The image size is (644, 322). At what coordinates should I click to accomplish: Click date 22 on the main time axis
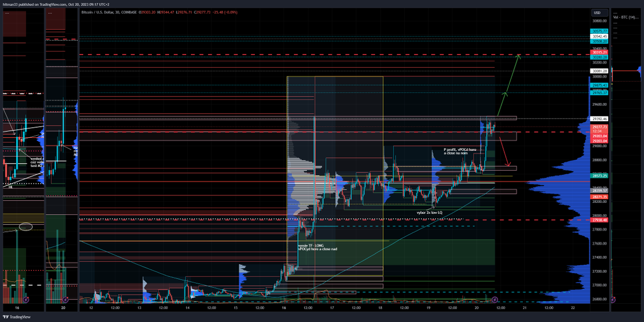pos(573,308)
